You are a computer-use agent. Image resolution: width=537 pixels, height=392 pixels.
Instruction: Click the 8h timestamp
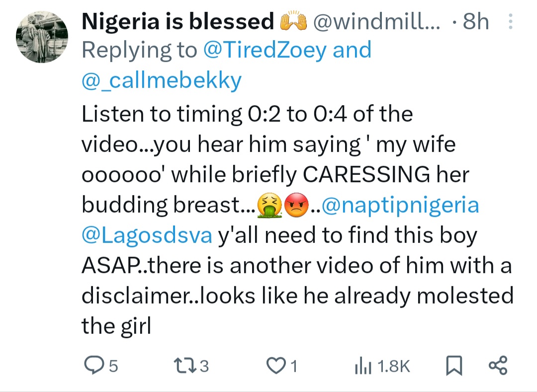(x=475, y=22)
